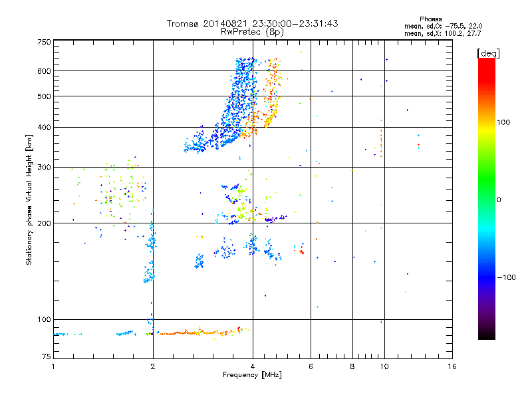The height and width of the screenshot is (399, 532).
Task: Select the "Stationary phase Virtual Height [km]" axis label
Action: 29,199
